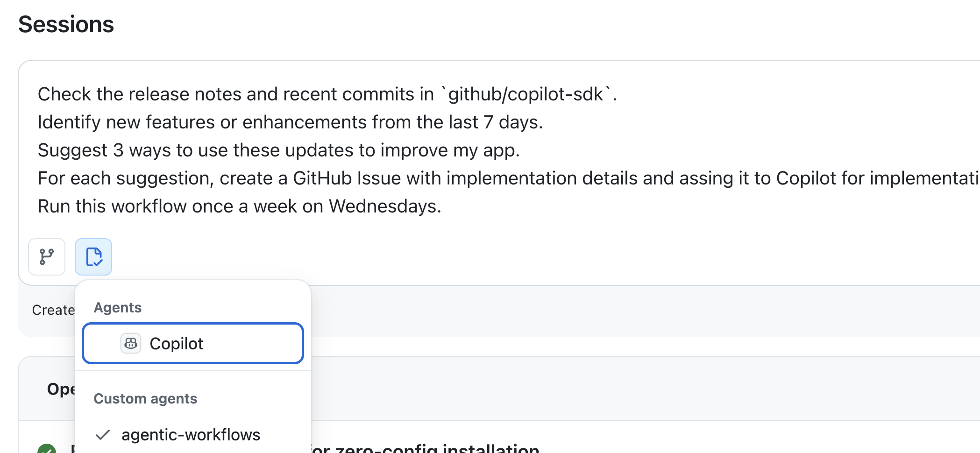
Task: Switch to the Open sessions tab
Action: point(60,389)
